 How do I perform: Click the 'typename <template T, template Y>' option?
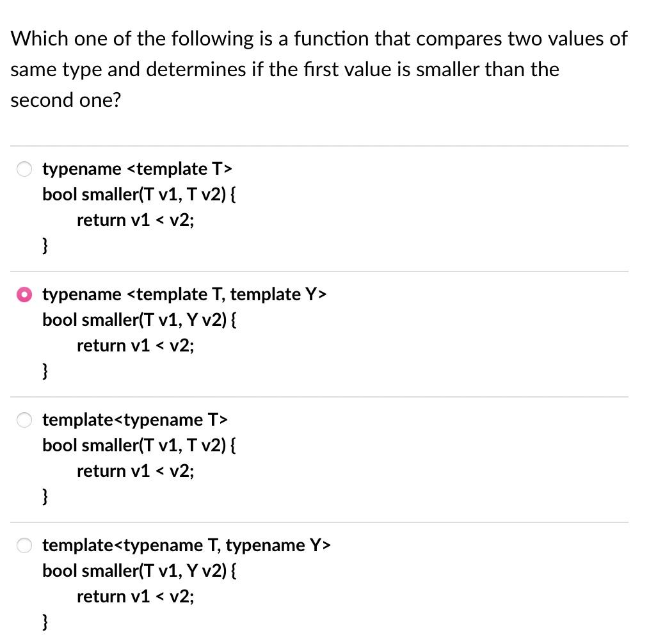(x=184, y=294)
